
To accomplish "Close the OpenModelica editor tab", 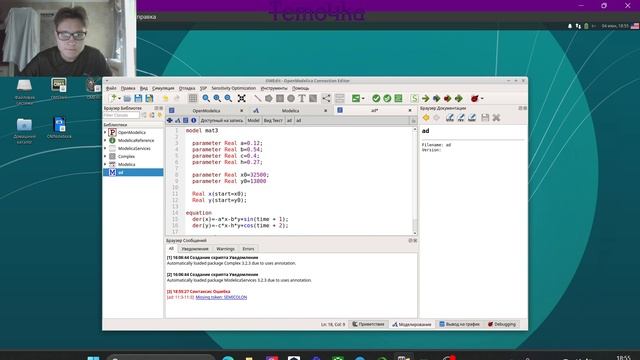I will point(242,111).
